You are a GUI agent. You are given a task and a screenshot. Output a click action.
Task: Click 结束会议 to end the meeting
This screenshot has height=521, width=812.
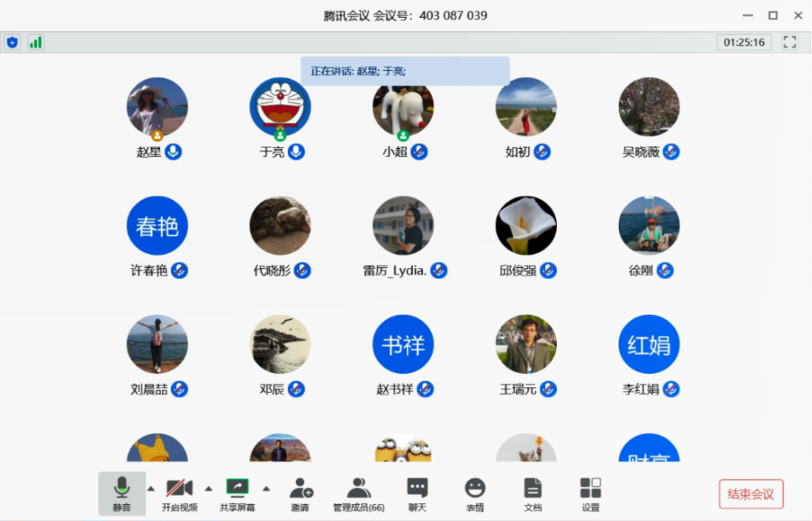coord(750,494)
